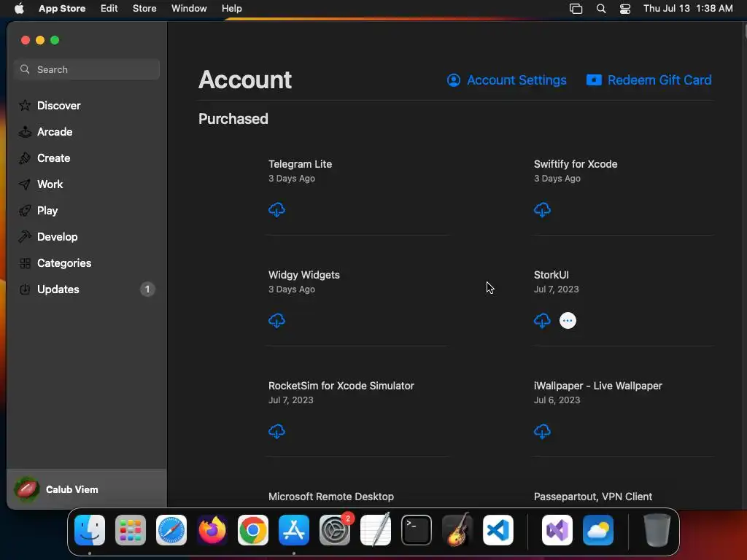This screenshot has width=747, height=560.
Task: Download Swiftify for Xcode from the cloud
Action: [x=542, y=209]
